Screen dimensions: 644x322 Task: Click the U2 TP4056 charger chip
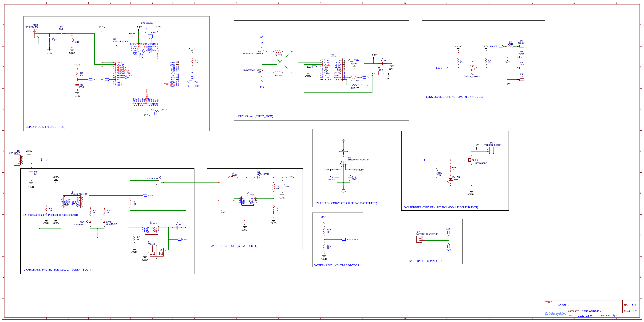pos(72,202)
